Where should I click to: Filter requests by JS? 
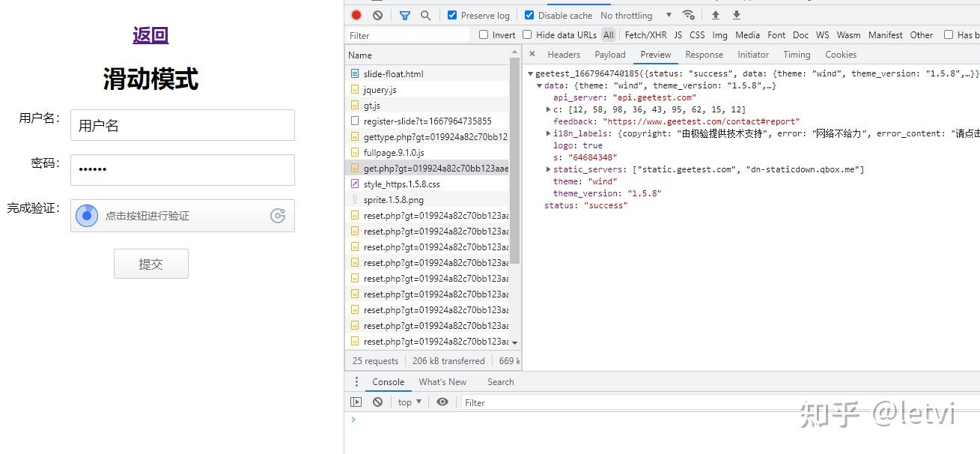pos(678,34)
